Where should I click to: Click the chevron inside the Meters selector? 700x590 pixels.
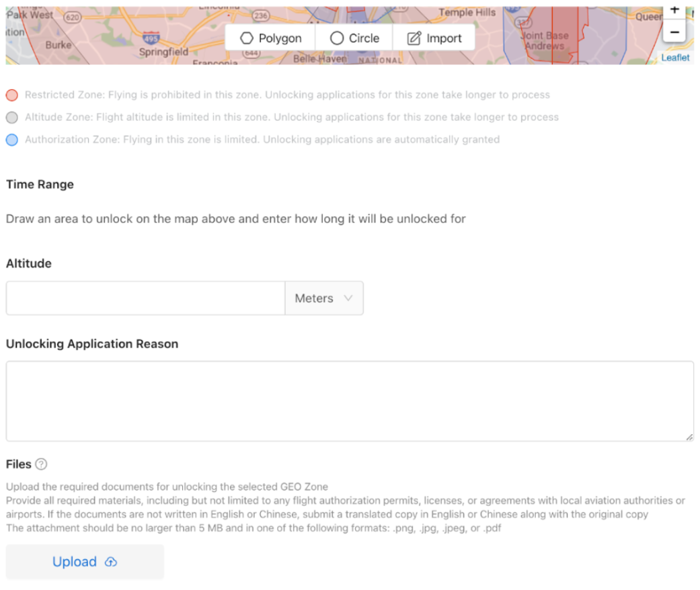point(348,298)
